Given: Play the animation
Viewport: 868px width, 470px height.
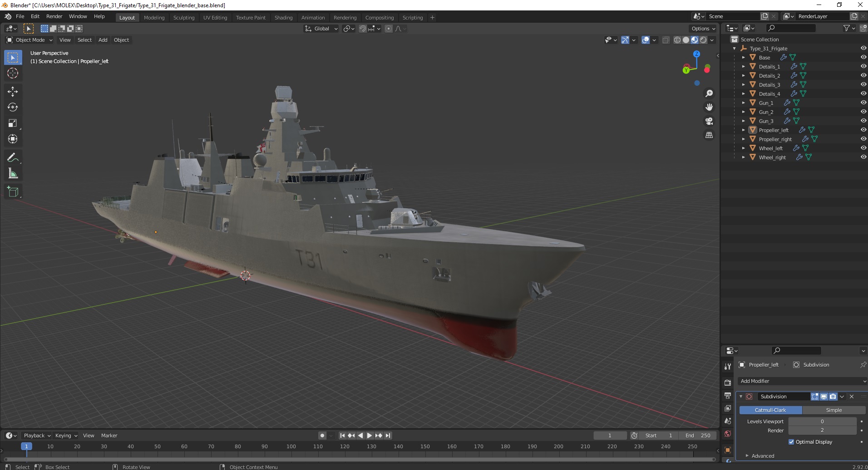Looking at the screenshot, I should (x=370, y=436).
